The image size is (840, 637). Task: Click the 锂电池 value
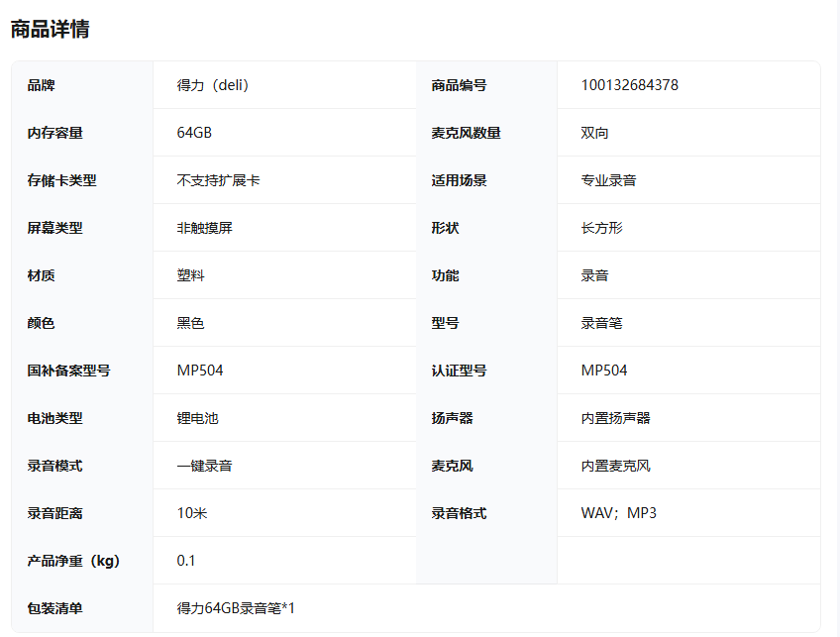tap(198, 418)
